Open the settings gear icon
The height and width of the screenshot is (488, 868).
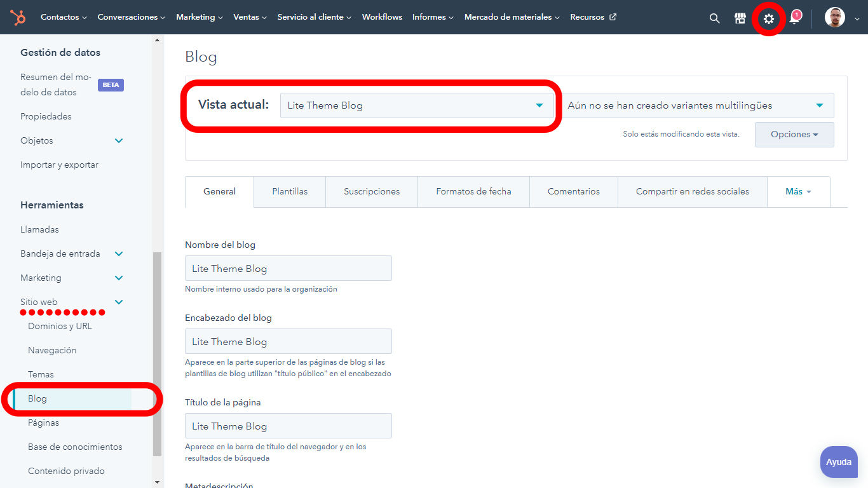click(769, 19)
